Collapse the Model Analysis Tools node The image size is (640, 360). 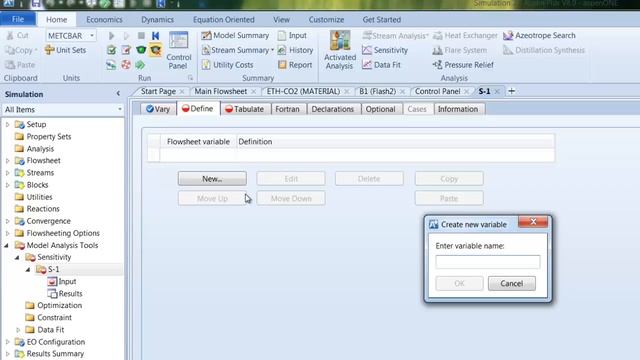click(7, 246)
